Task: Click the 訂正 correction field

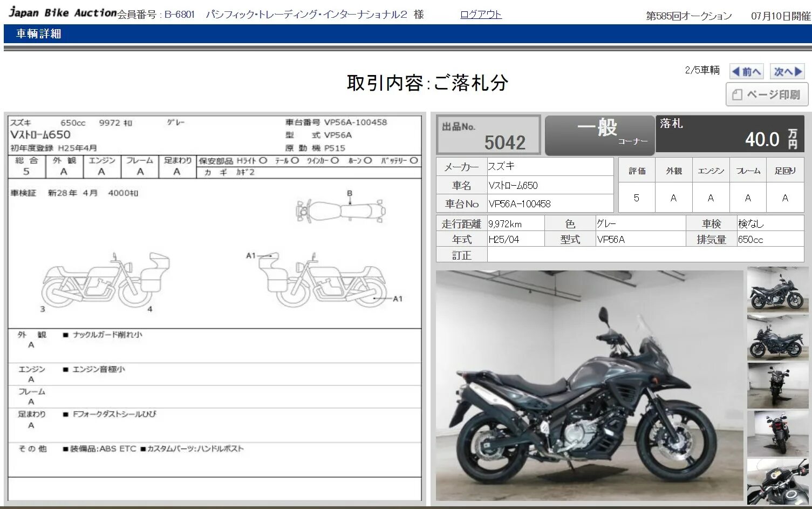Action: [645, 255]
